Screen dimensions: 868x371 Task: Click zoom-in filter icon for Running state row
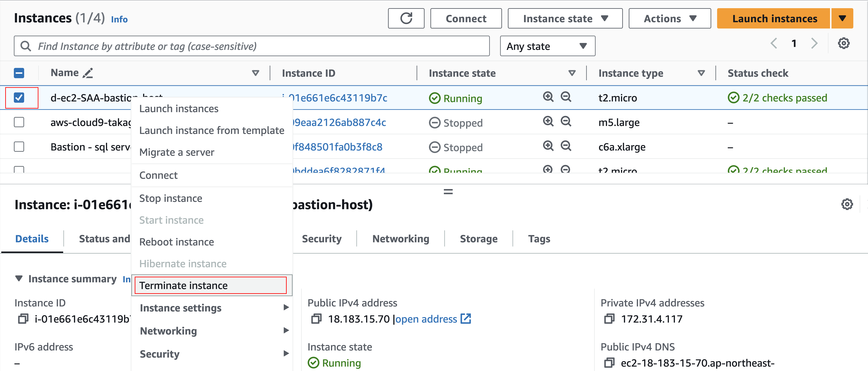coord(548,97)
